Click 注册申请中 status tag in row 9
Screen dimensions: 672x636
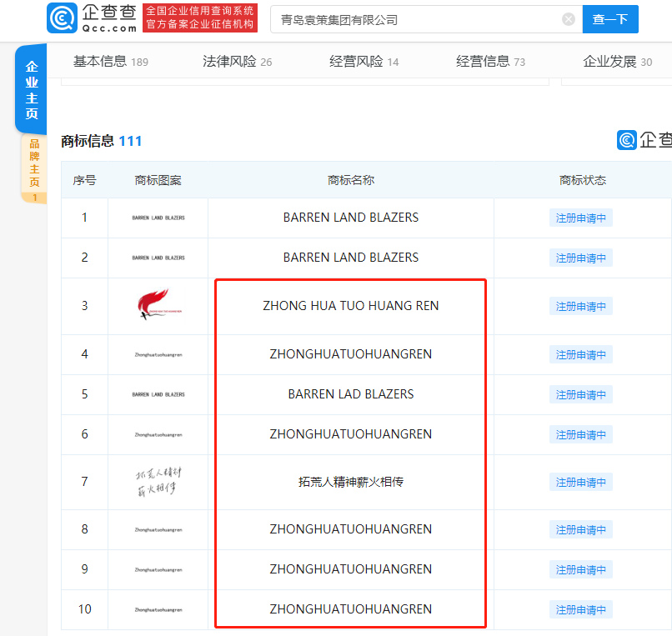tap(581, 570)
